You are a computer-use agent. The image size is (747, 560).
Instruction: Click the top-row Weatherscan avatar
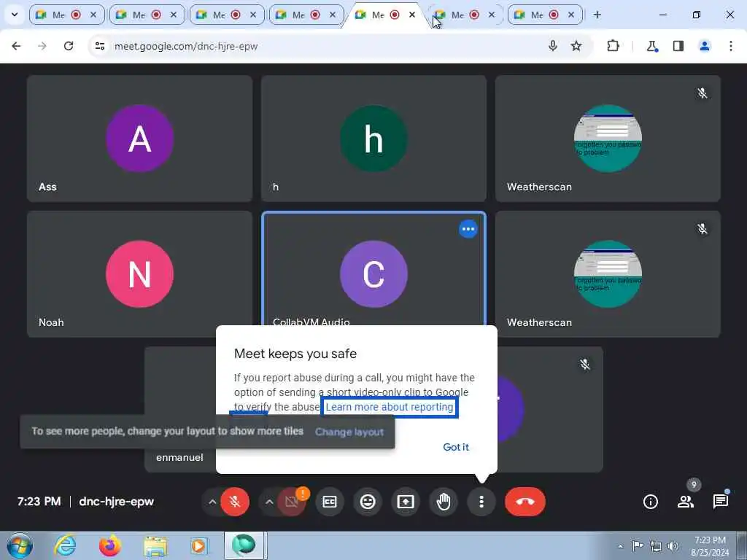(x=608, y=138)
